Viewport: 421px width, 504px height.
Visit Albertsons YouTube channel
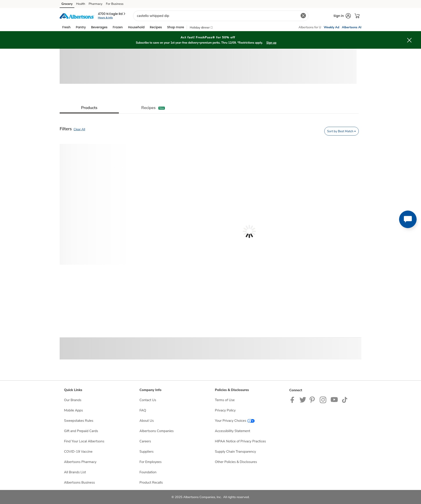pos(334,399)
